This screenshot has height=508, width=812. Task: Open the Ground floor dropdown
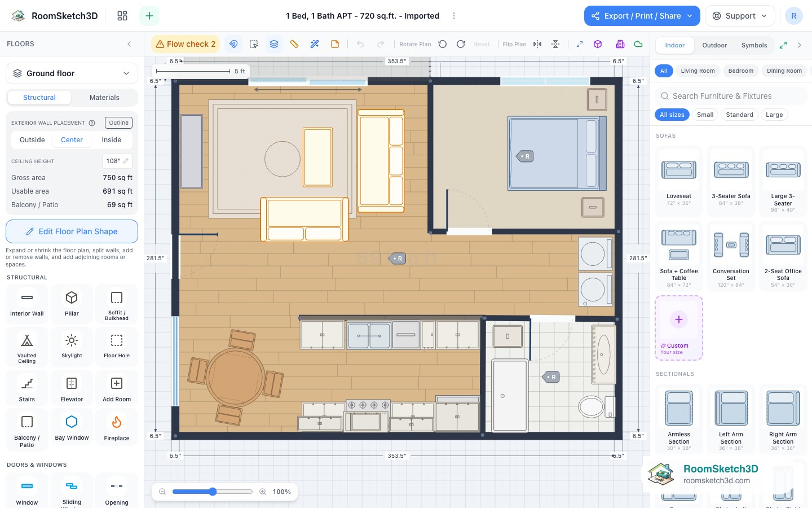72,73
